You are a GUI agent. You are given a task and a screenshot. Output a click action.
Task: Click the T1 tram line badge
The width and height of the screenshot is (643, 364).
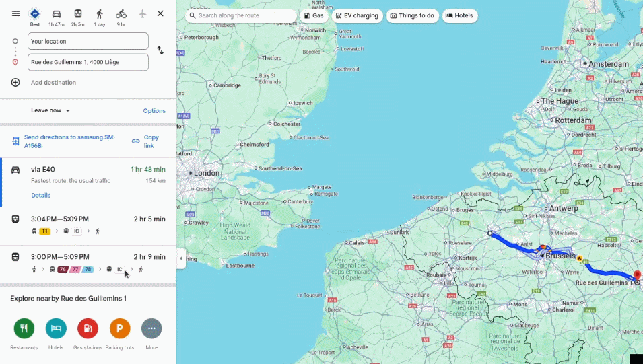coord(44,231)
